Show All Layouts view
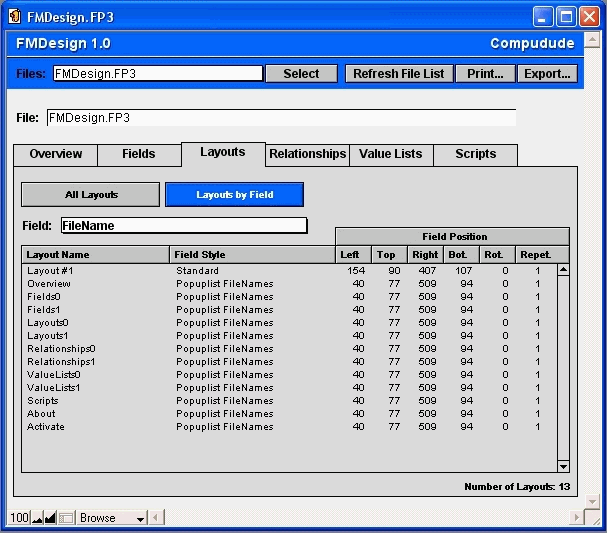 [x=91, y=195]
